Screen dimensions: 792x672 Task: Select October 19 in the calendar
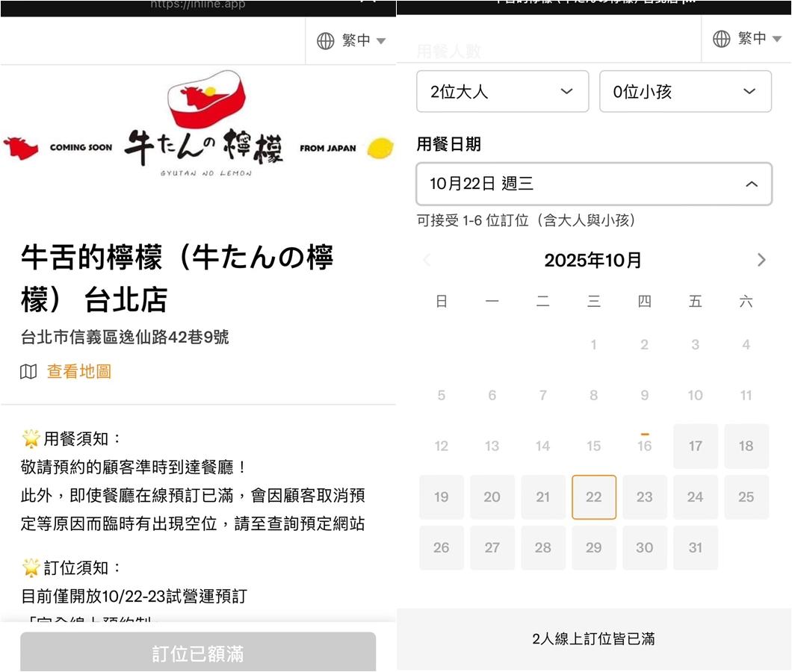coord(442,497)
